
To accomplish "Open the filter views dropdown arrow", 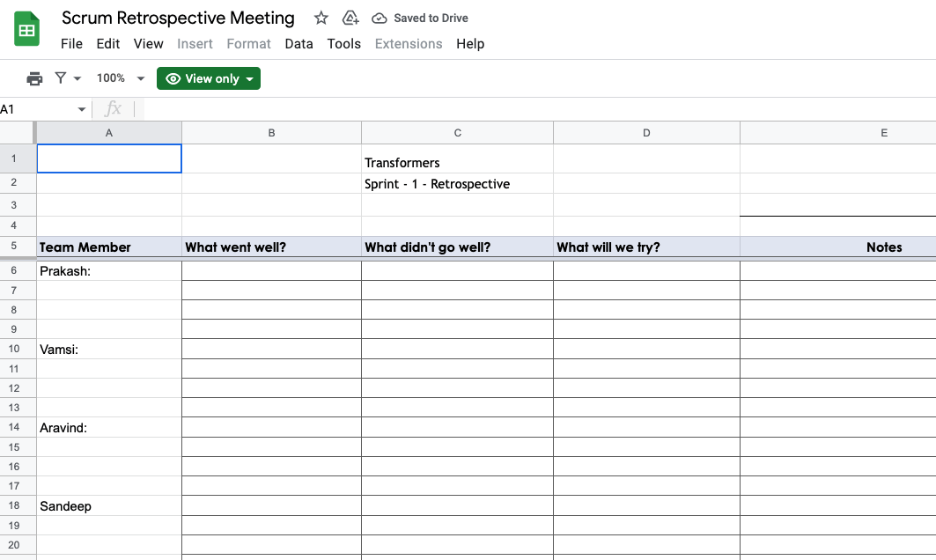I will [x=77, y=78].
